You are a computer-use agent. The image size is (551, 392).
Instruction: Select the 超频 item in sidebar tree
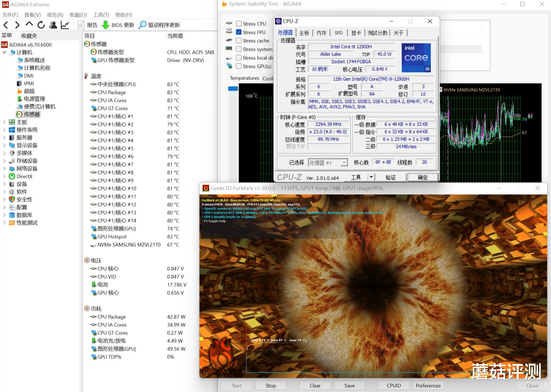(x=29, y=91)
